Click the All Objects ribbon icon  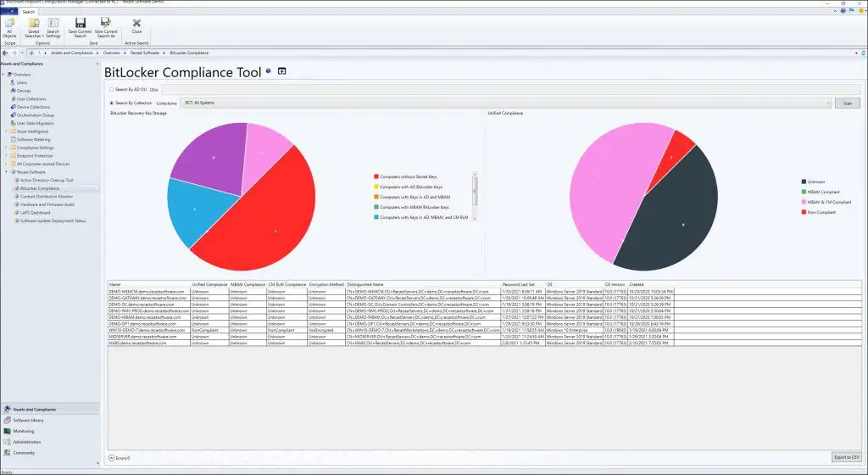point(9,28)
